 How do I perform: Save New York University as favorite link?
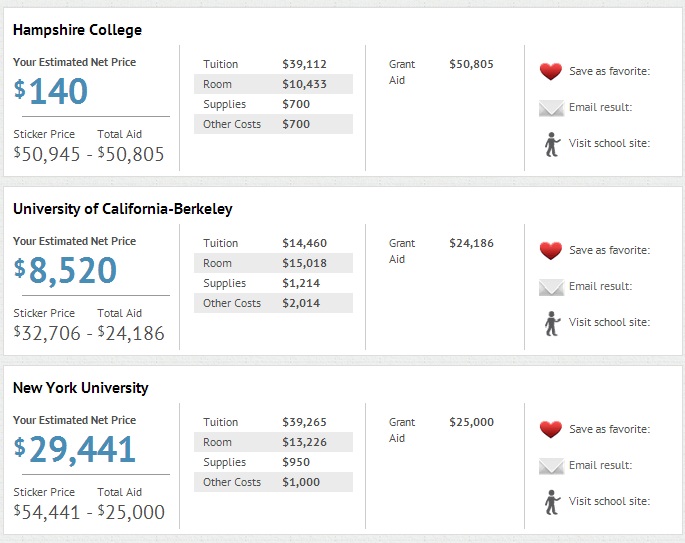pos(609,429)
